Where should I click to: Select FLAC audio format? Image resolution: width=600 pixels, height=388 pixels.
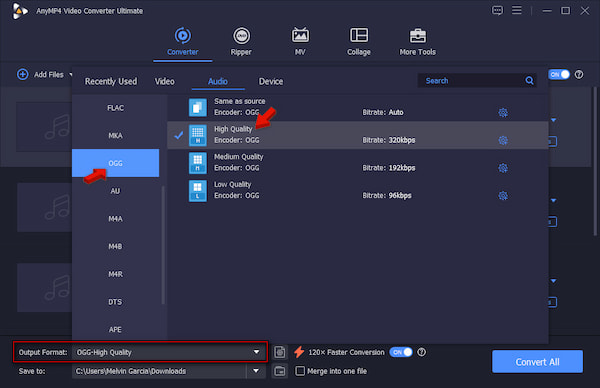pos(116,108)
